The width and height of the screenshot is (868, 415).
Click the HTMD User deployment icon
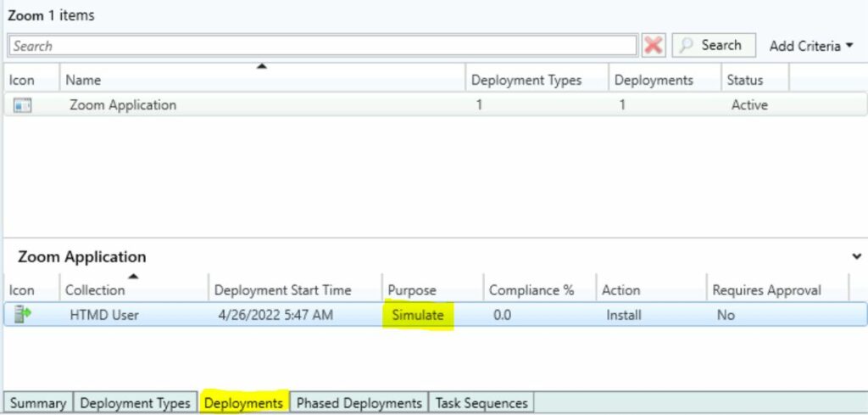click(x=23, y=314)
